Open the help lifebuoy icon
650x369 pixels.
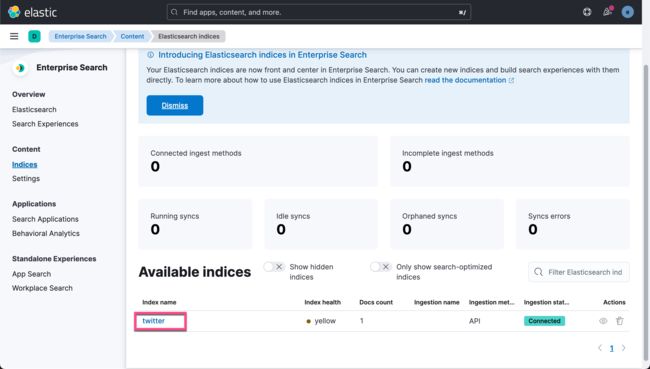click(587, 12)
